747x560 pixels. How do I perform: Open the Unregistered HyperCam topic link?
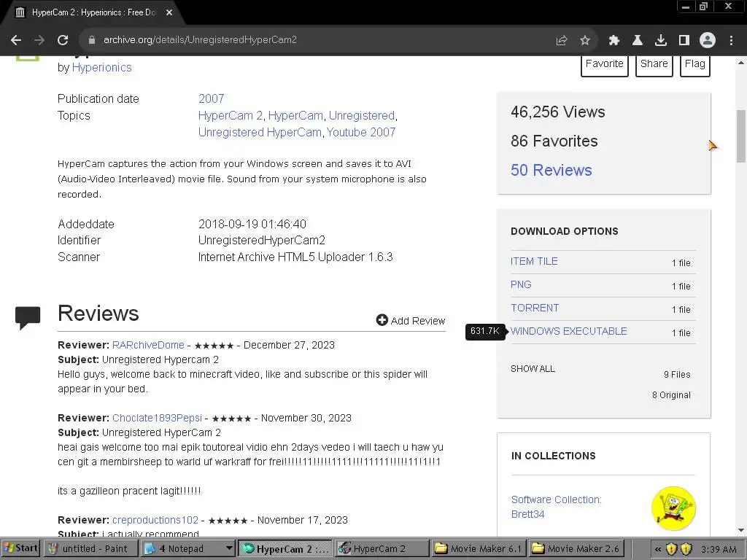260,133
